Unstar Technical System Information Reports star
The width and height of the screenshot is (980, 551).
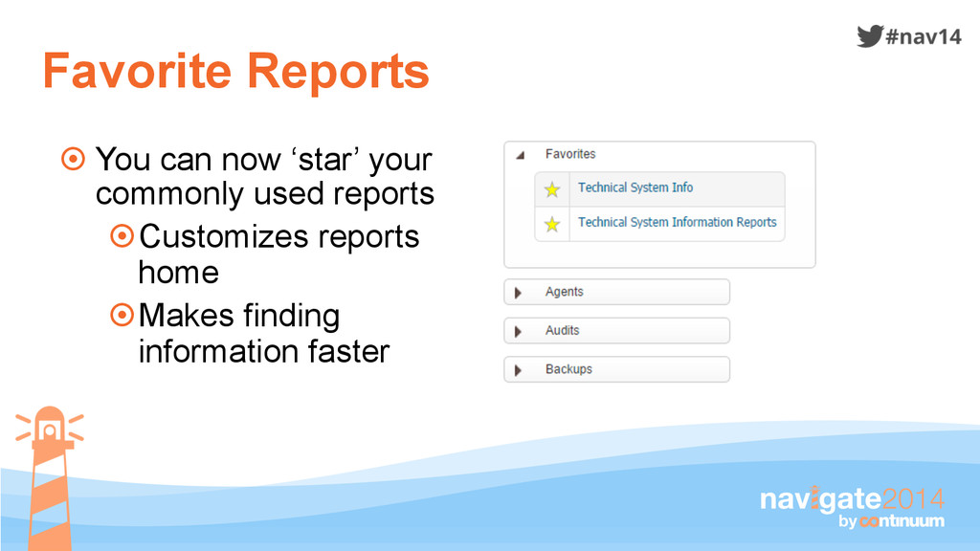click(552, 224)
